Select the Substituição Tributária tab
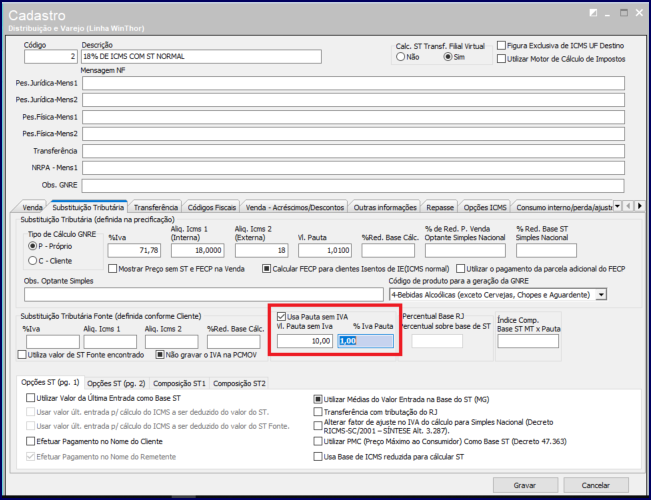 click(x=88, y=207)
